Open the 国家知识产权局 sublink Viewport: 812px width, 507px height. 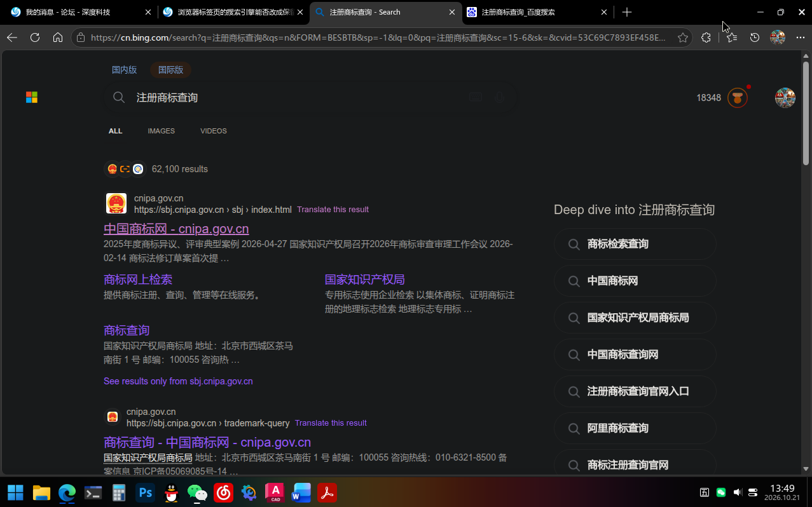(365, 280)
